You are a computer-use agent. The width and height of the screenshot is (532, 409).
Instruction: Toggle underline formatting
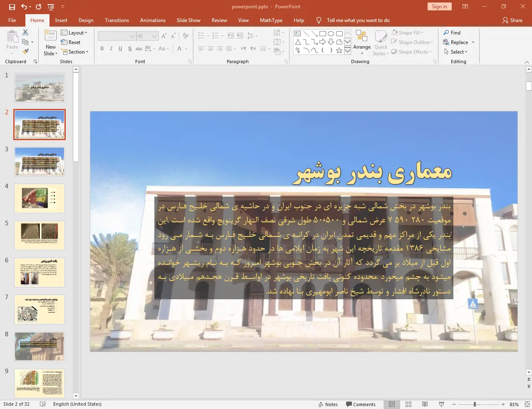120,49
